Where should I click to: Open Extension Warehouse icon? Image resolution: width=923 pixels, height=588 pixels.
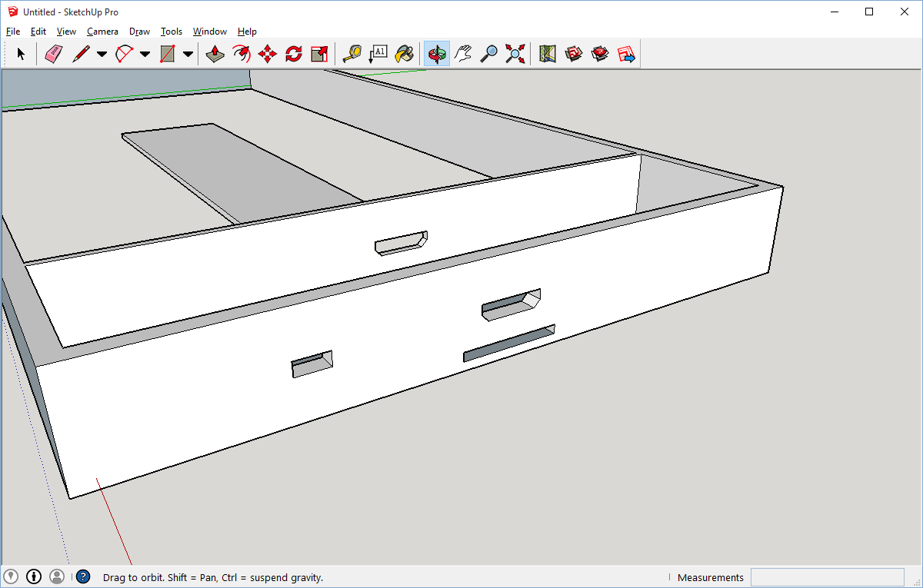(600, 54)
